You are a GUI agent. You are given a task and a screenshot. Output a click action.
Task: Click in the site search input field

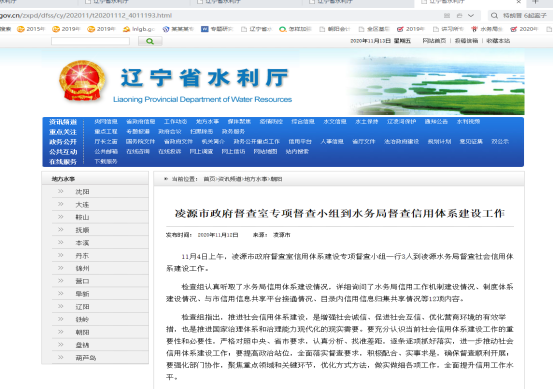coord(90,41)
